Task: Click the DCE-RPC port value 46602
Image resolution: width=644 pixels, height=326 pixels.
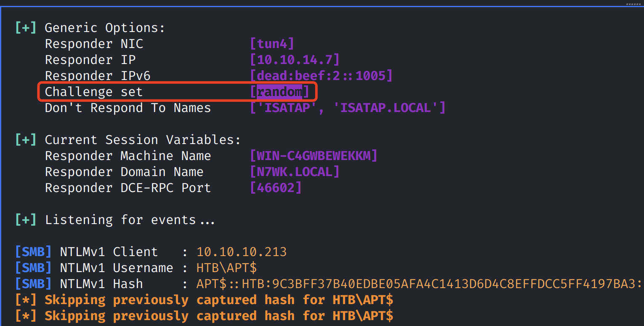Action: click(276, 188)
